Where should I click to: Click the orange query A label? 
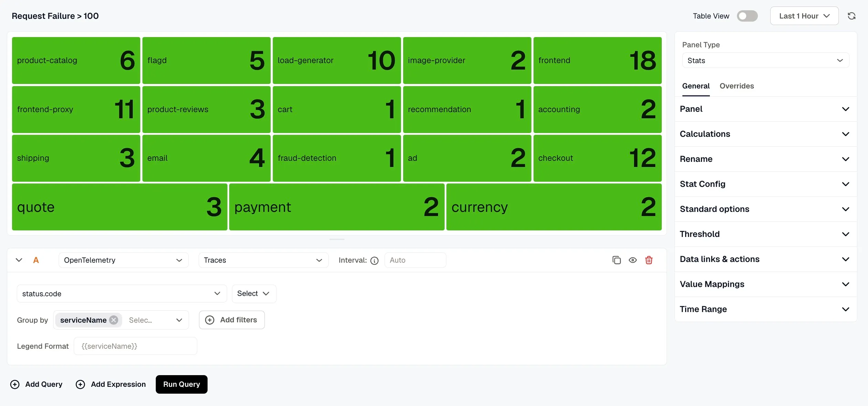click(x=36, y=260)
